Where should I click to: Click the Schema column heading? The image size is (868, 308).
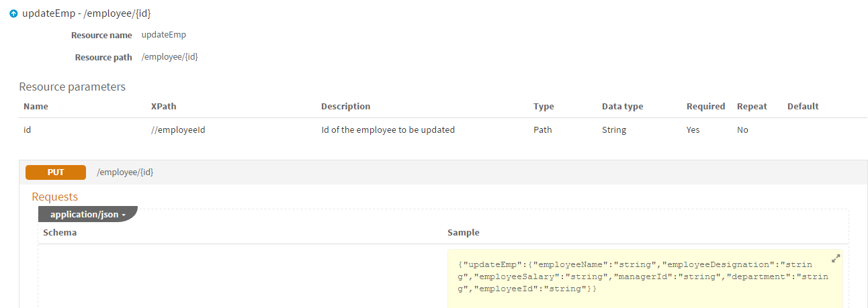click(60, 232)
